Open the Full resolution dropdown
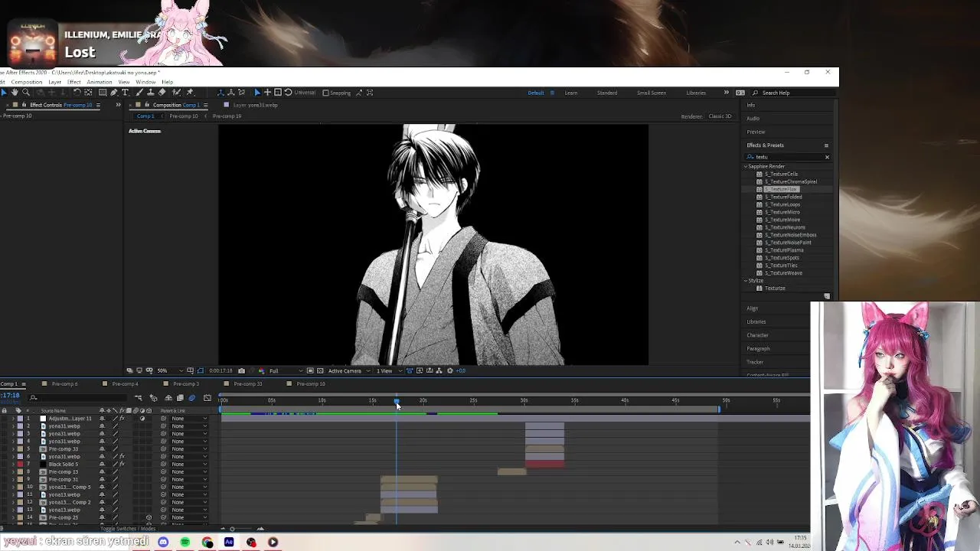 [286, 371]
